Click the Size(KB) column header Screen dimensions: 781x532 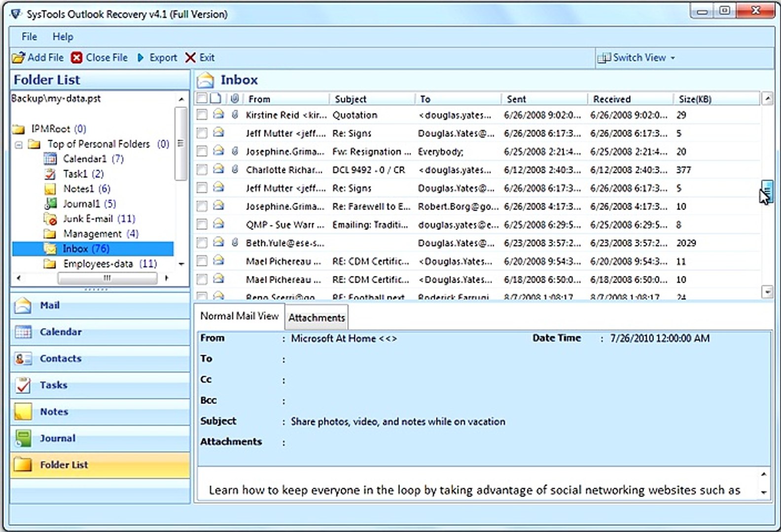tap(716, 99)
